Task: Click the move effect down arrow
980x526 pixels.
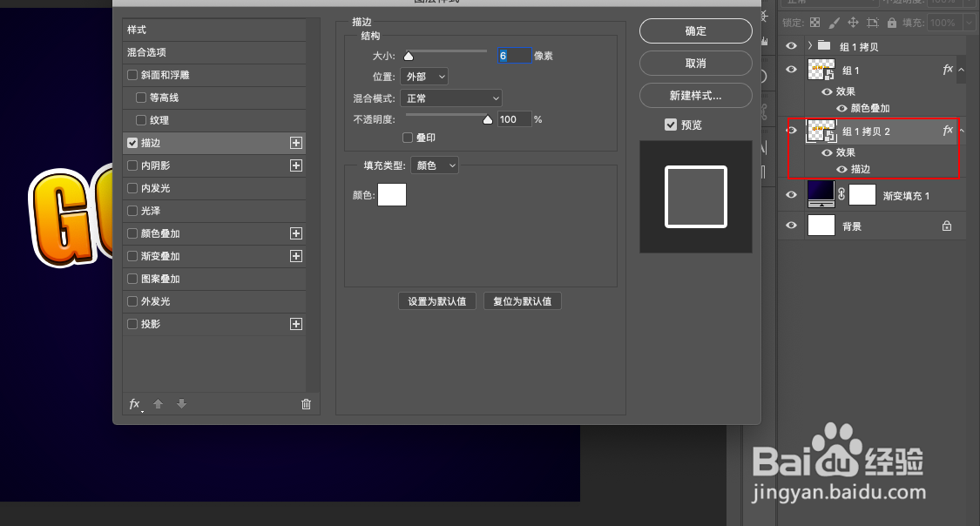Action: (181, 404)
